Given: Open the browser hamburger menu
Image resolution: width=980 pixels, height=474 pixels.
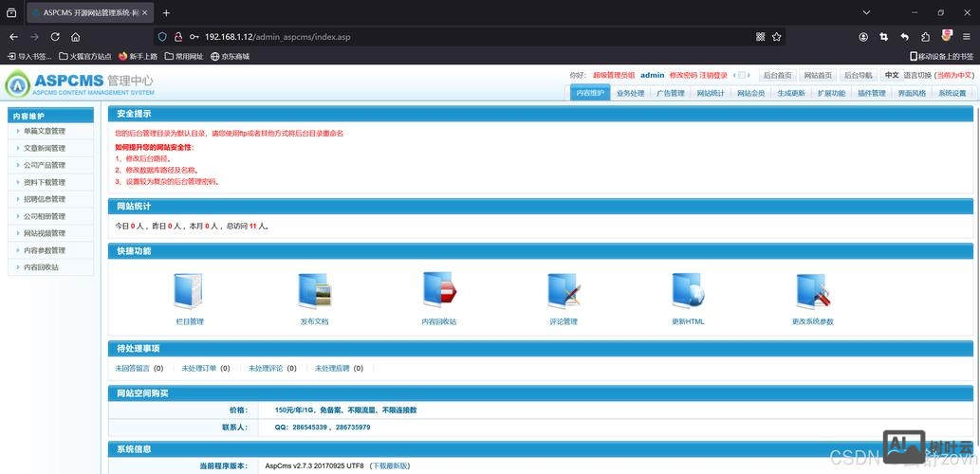Looking at the screenshot, I should pos(967,37).
